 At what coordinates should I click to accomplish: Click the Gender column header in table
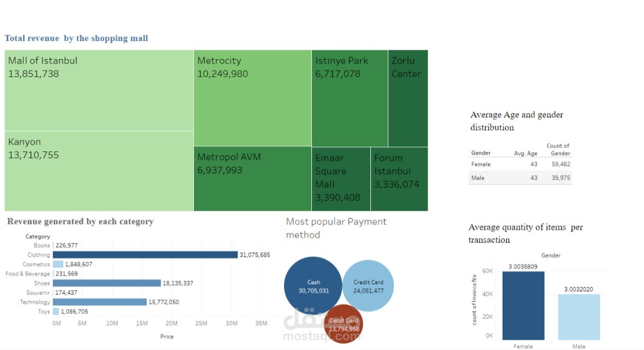[x=481, y=153]
